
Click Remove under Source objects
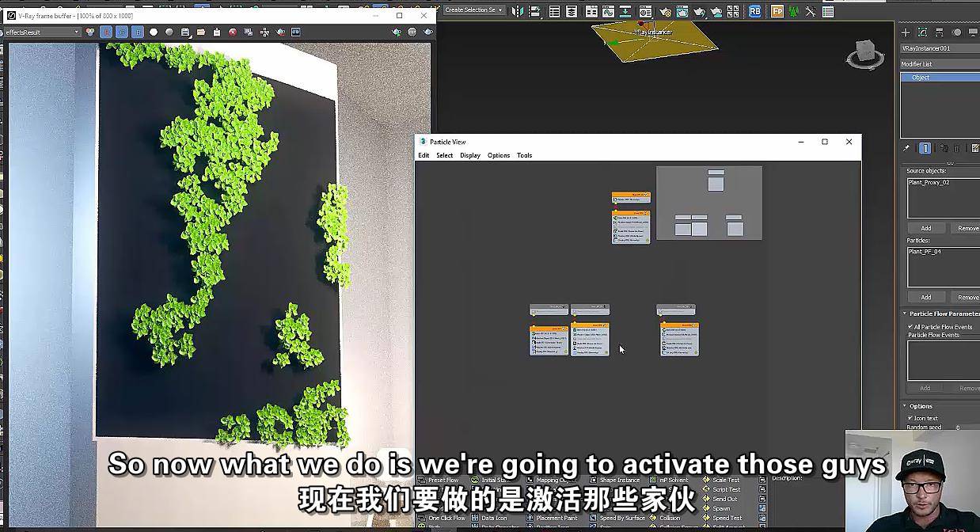click(967, 228)
